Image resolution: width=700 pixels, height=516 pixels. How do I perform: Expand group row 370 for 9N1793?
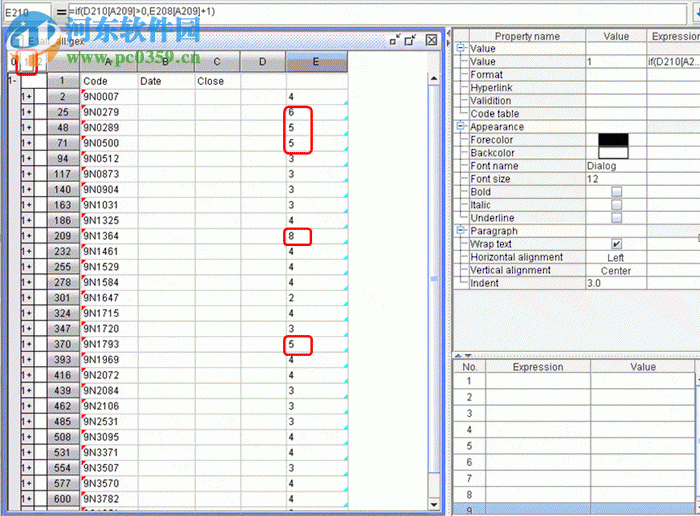click(x=27, y=344)
